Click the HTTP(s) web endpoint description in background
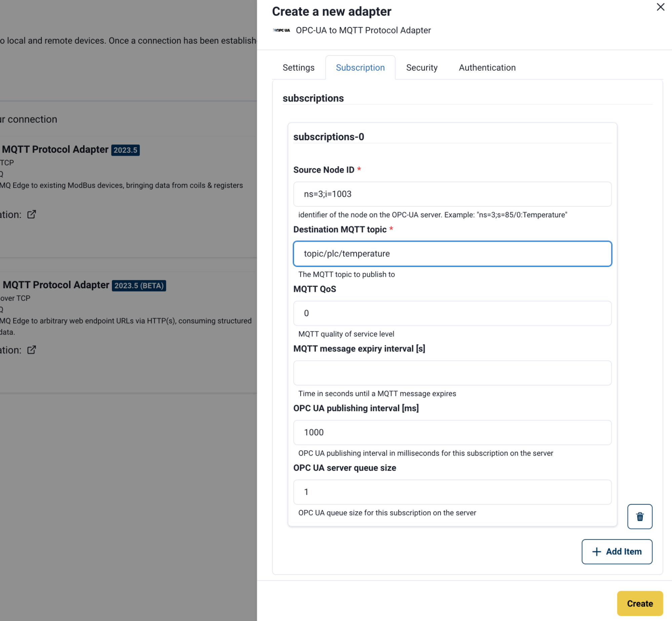This screenshot has height=621, width=672. 126,326
